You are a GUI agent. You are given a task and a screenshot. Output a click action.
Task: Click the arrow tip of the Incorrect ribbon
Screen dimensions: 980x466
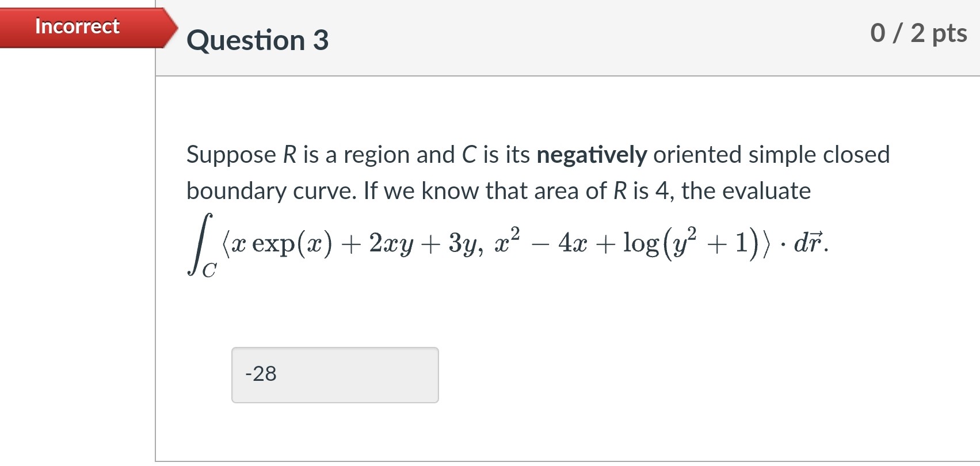pyautogui.click(x=174, y=26)
